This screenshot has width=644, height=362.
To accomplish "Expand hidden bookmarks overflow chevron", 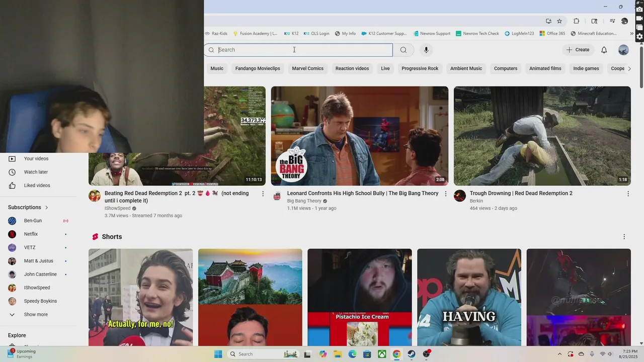I will (632, 34).
